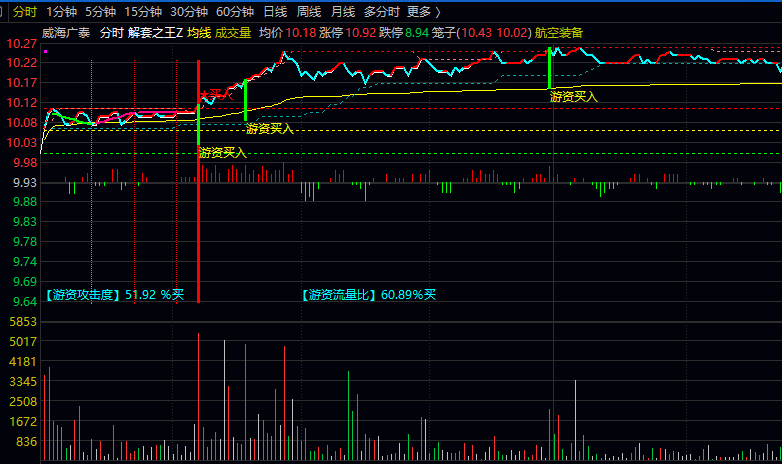This screenshot has height=464, width=782.
Task: Select the 15分钟 chart period
Action: tap(143, 11)
